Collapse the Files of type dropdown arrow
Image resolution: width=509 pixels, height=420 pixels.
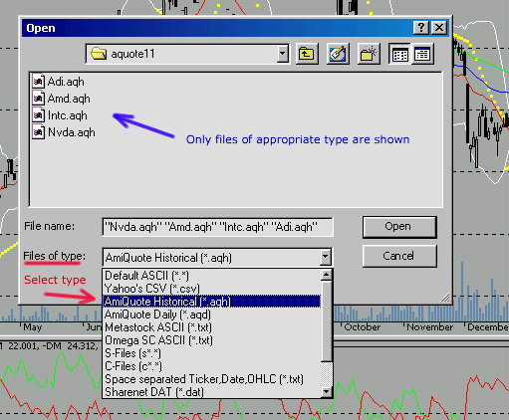tap(326, 257)
